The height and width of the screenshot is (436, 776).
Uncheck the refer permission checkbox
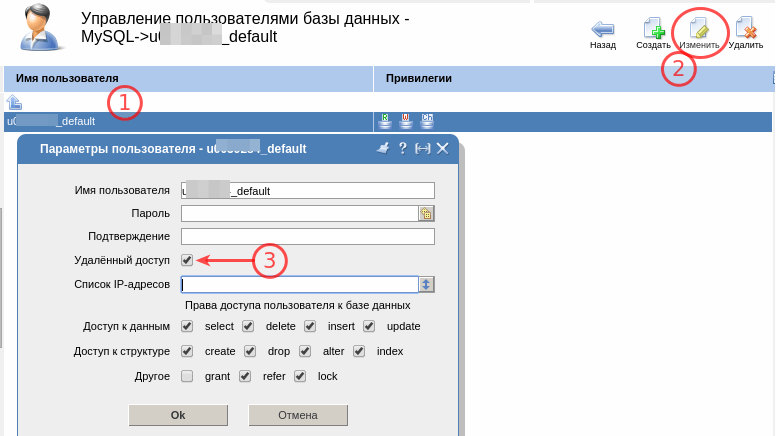[245, 376]
